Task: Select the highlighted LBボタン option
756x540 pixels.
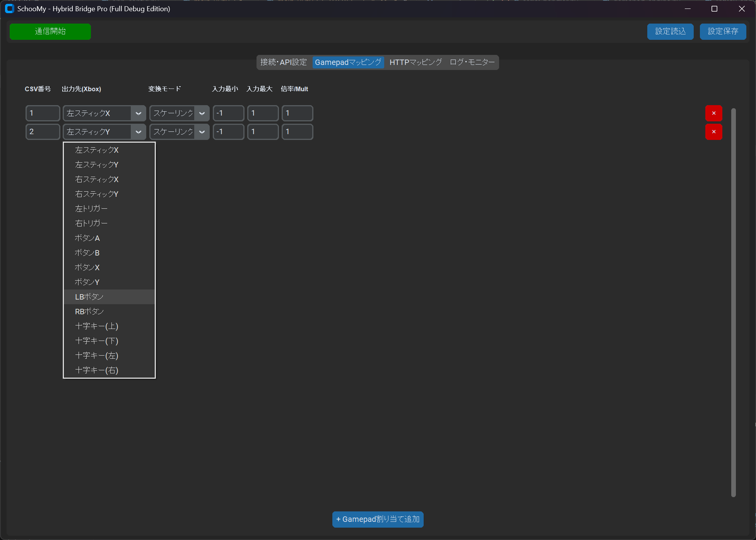Action: point(109,297)
